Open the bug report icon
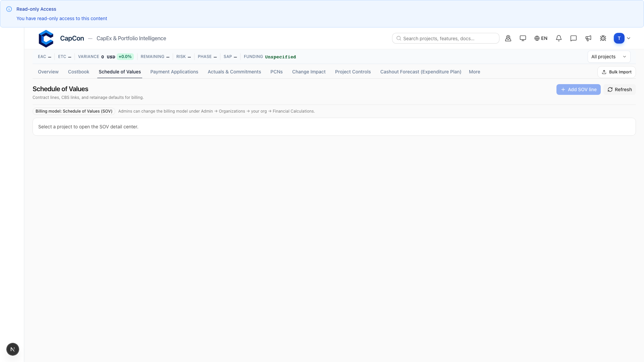 pos(603,38)
